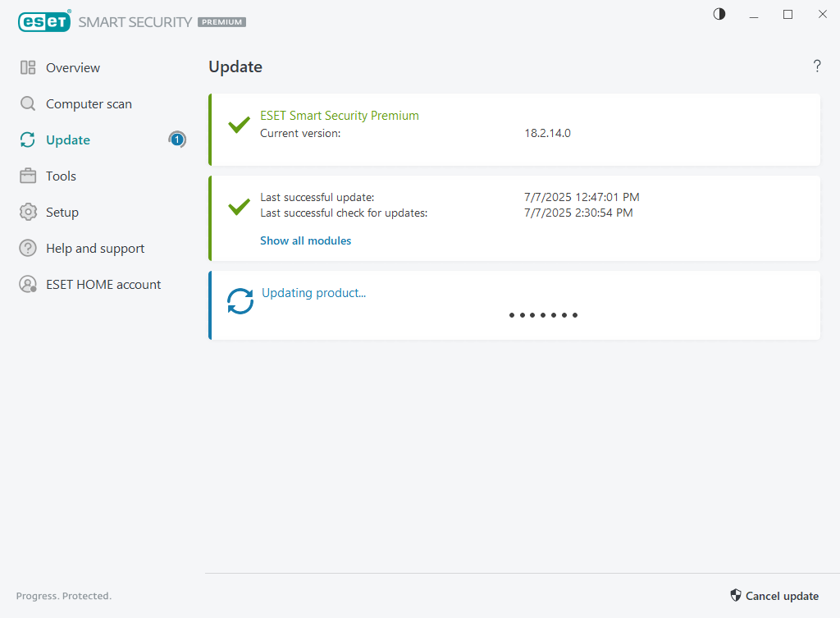Image resolution: width=840 pixels, height=618 pixels.
Task: Open ESET HOME account via its icon
Action: [x=27, y=284]
